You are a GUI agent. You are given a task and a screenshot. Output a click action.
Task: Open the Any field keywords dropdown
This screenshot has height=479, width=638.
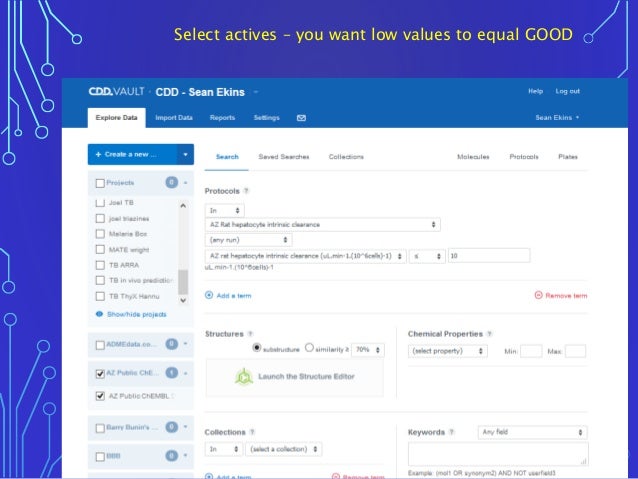(532, 432)
